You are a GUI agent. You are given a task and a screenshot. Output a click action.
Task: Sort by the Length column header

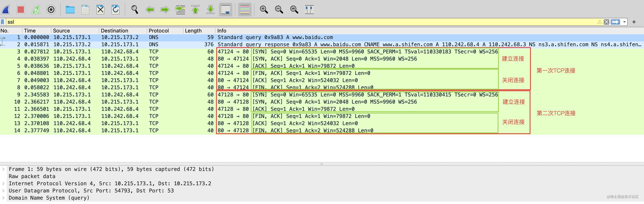[x=199, y=31]
